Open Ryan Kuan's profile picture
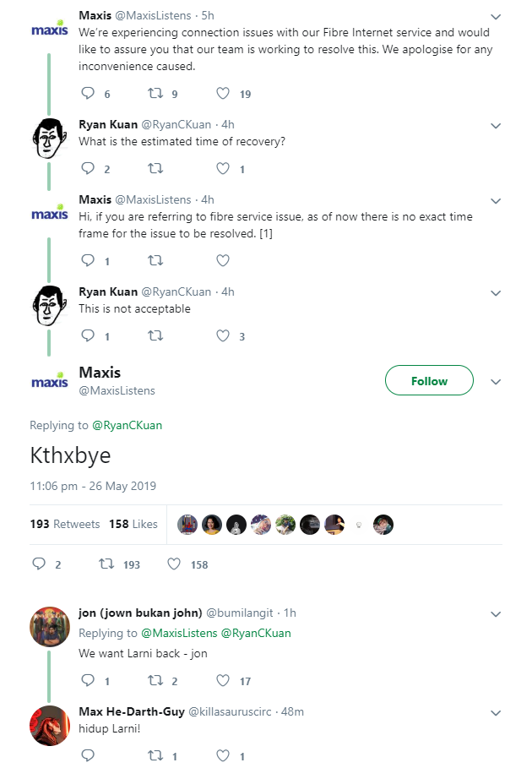Image resolution: width=532 pixels, height=768 pixels. (x=49, y=138)
